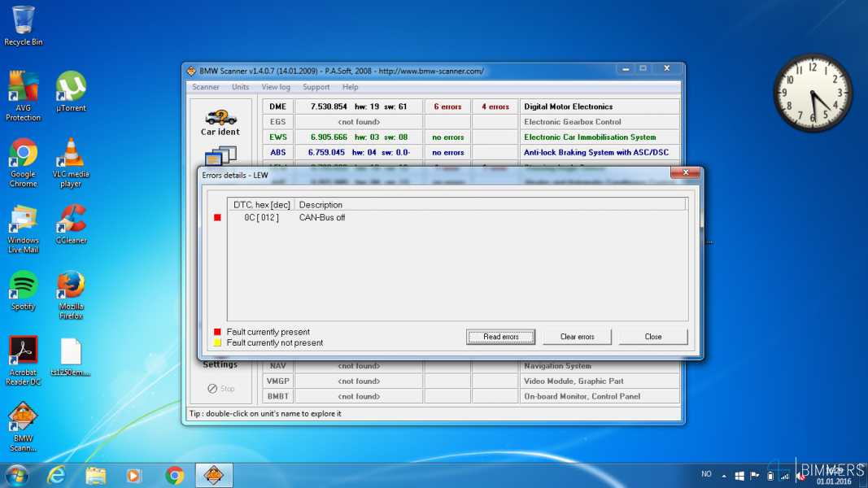868x488 pixels.
Task: Open File Explorer from the taskbar
Action: pos(96,475)
